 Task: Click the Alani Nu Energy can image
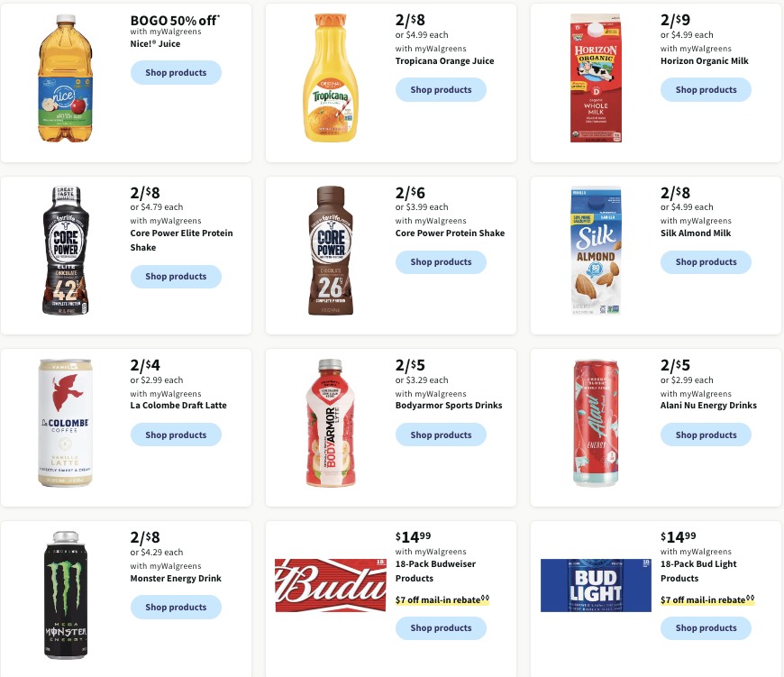[x=596, y=423]
